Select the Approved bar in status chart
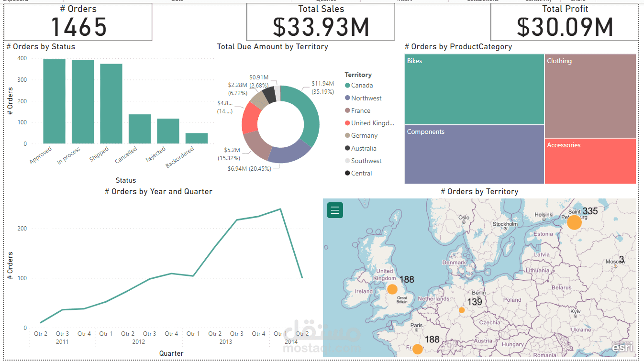644x362 pixels. pyautogui.click(x=54, y=101)
